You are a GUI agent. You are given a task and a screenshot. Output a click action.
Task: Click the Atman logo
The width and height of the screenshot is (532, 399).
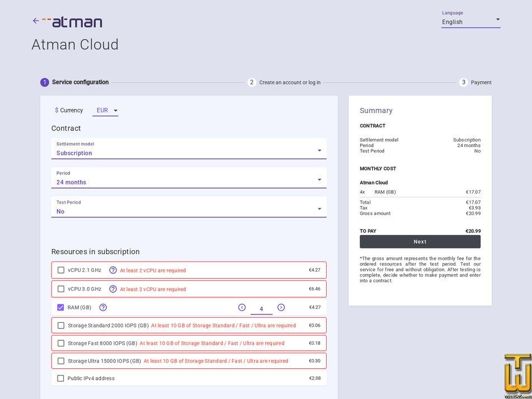(72, 22)
